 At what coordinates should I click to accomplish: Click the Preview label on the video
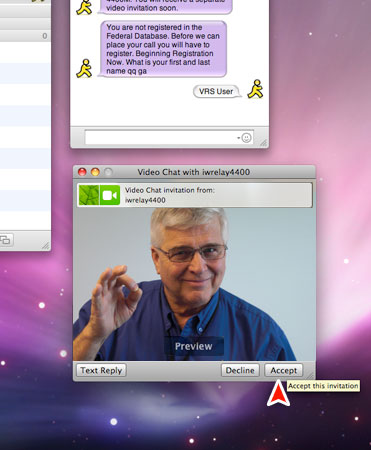tap(194, 346)
